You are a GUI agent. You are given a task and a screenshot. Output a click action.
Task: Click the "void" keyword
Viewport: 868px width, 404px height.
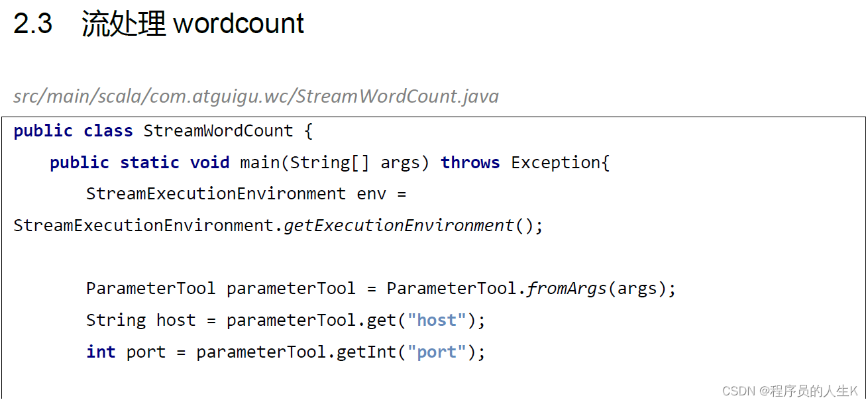[x=209, y=163]
